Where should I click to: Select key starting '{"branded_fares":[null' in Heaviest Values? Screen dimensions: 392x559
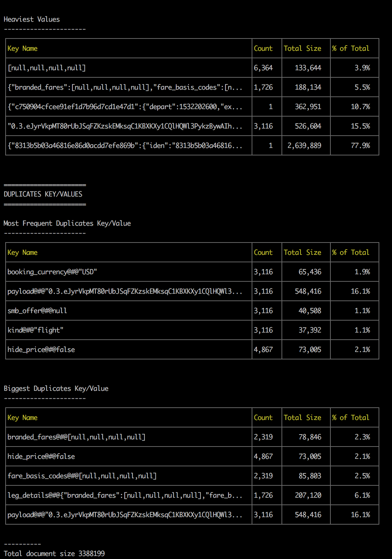coord(125,87)
